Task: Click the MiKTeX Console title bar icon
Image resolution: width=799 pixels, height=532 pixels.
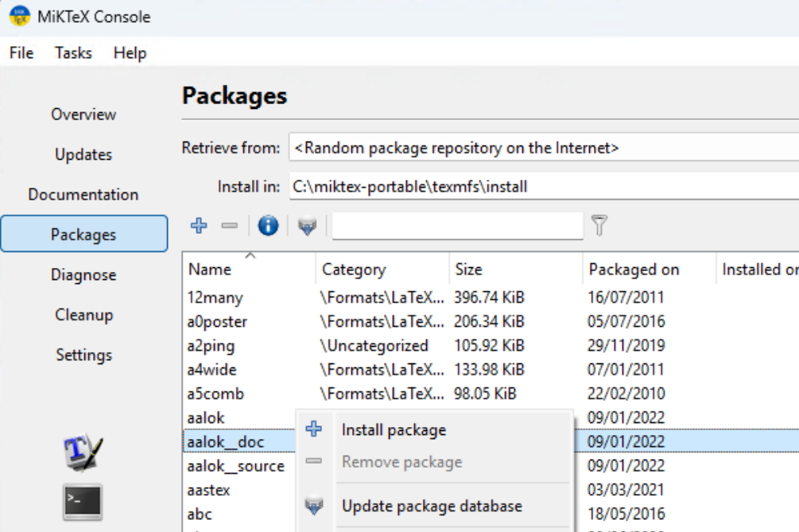Action: click(19, 17)
